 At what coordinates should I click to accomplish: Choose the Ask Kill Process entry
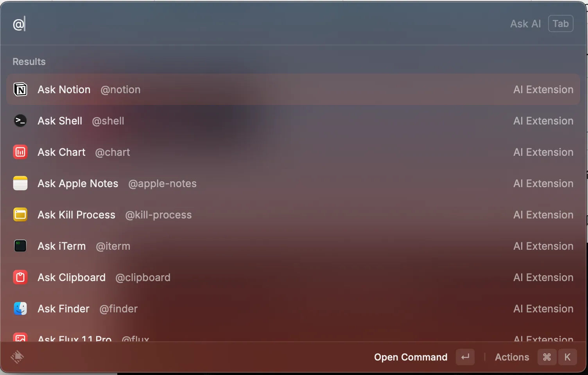(x=293, y=215)
